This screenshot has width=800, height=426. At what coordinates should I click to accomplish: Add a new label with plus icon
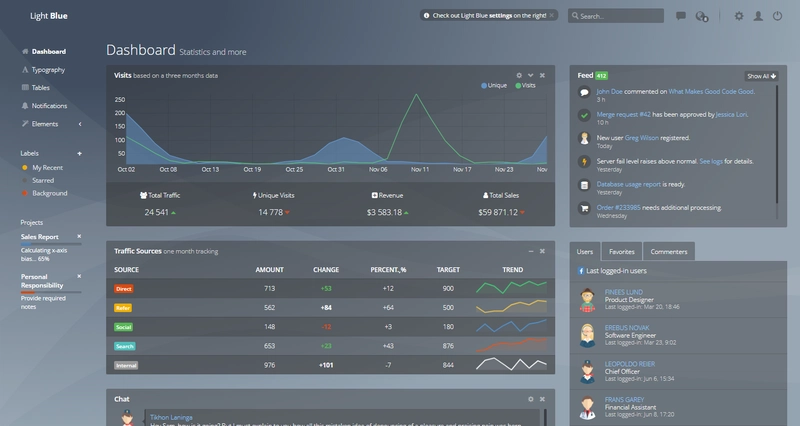(79, 154)
